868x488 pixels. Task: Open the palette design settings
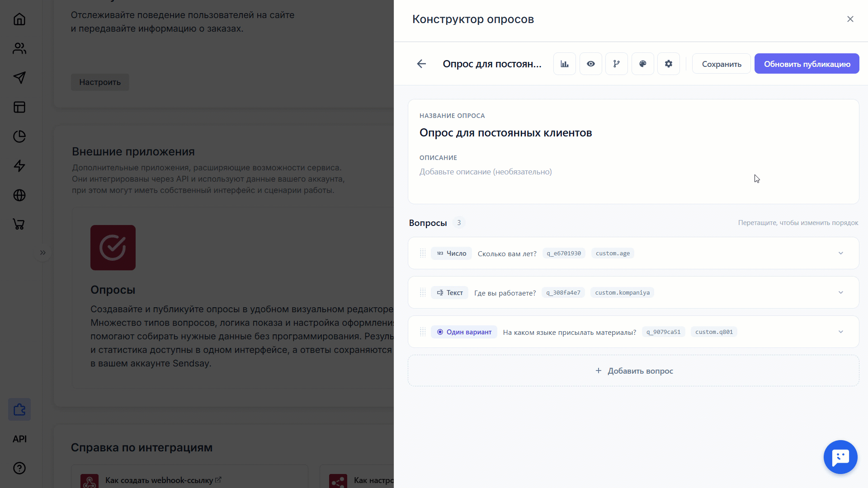643,64
